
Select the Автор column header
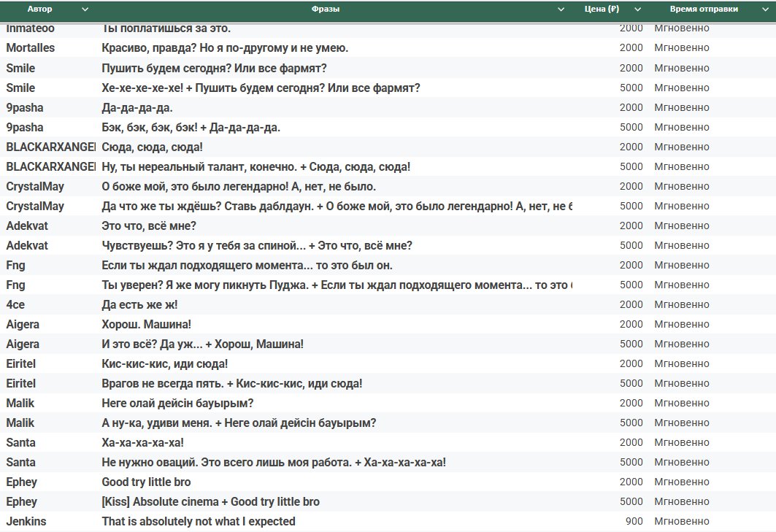39,9
